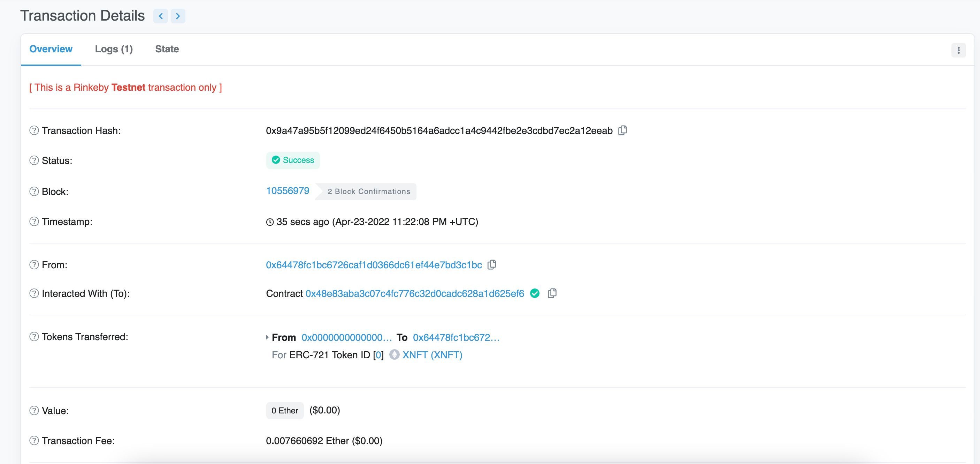Select the transaction hash text
The width and height of the screenshot is (980, 464).
(439, 131)
